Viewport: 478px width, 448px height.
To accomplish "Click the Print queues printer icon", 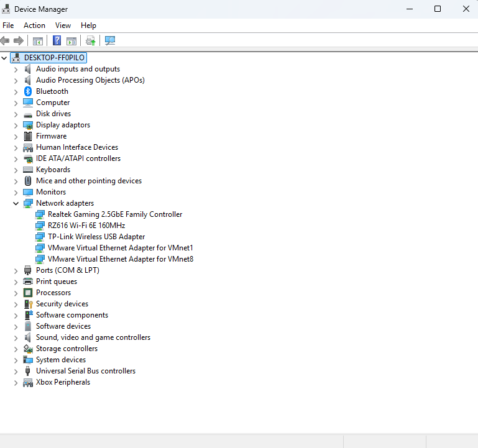I will pos(28,281).
